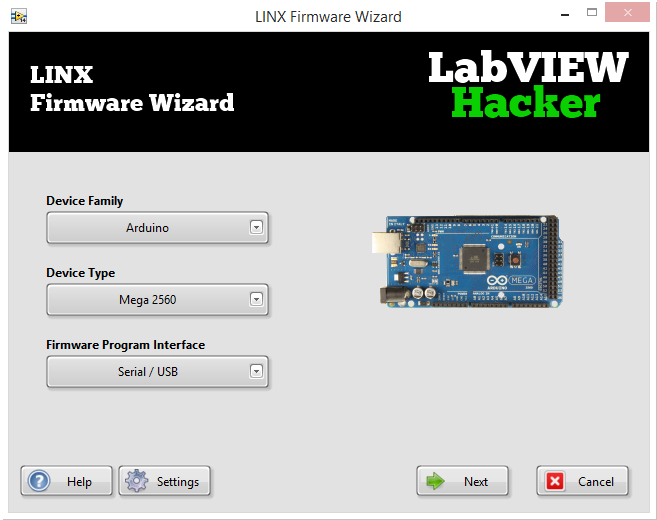Maximize the LINX Firmware Wizard window
Image resolution: width=657 pixels, height=520 pixels.
(x=592, y=13)
